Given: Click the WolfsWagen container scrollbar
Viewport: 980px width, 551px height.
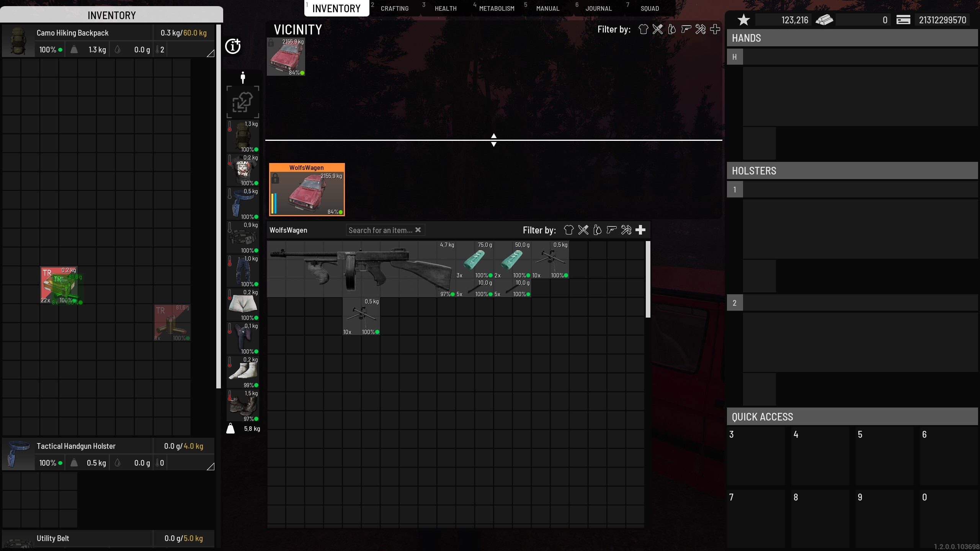Looking at the screenshot, I should point(648,279).
